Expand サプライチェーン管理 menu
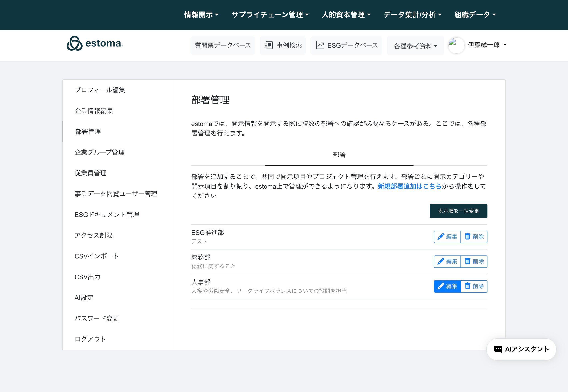 tap(270, 15)
